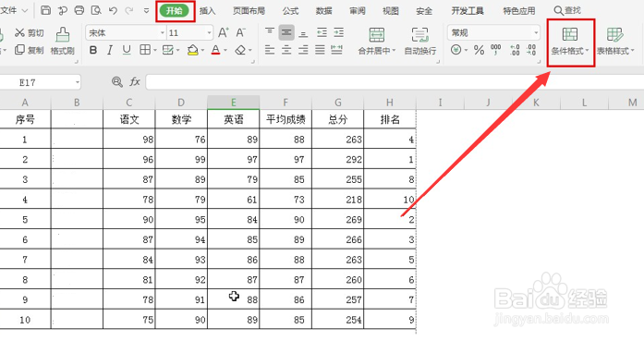Viewport: 644px width, 341px height.
Task: Open Print Preview icon
Action: pyautogui.click(x=96, y=10)
